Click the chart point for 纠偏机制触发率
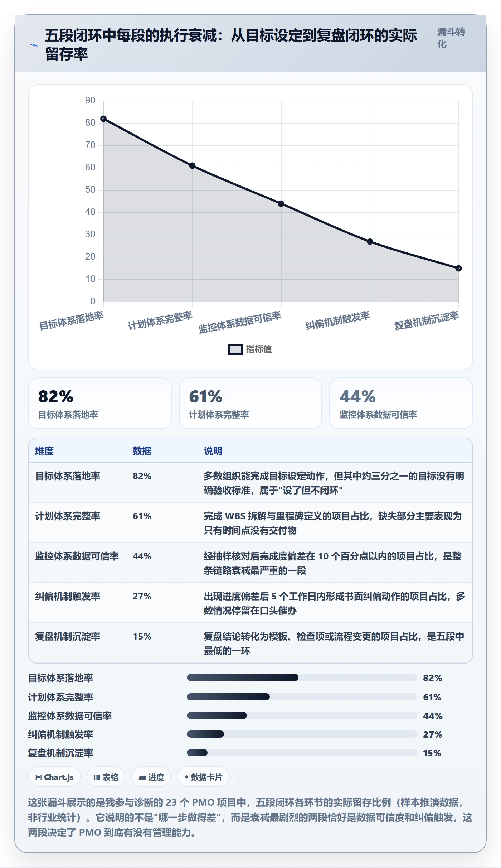 pos(370,241)
